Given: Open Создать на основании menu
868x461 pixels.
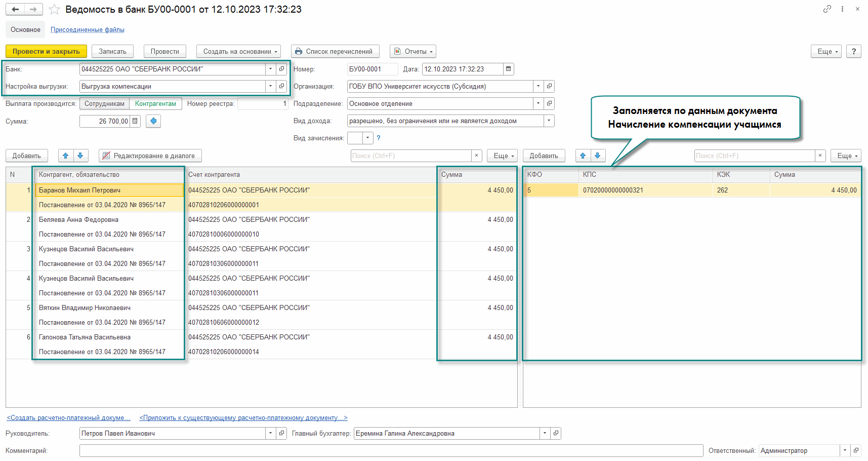Looking at the screenshot, I should (238, 51).
